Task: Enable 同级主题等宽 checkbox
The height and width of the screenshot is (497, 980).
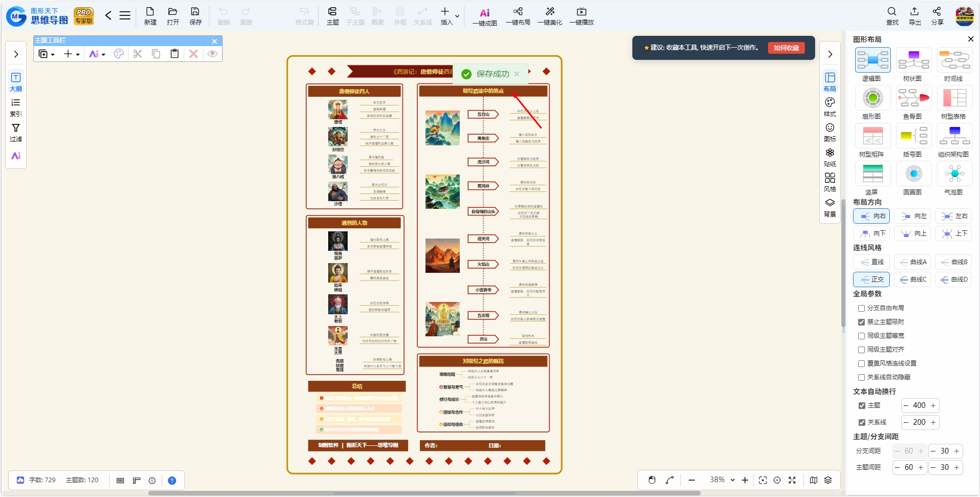Action: pos(861,336)
